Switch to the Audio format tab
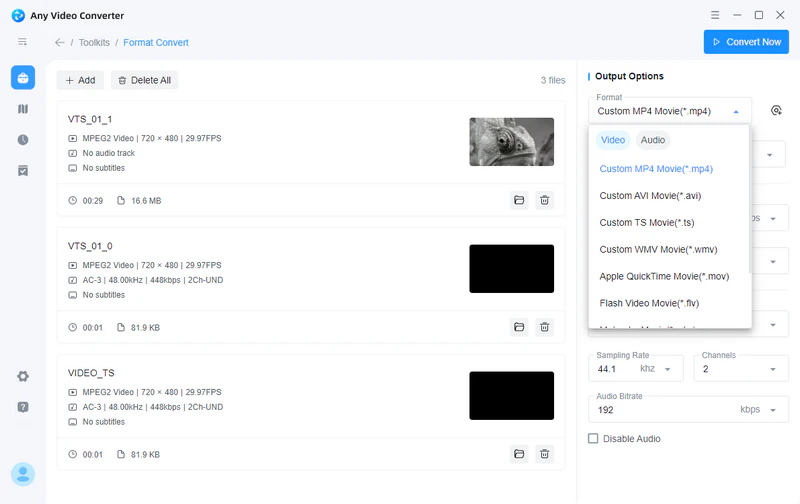800x504 pixels. pos(653,140)
